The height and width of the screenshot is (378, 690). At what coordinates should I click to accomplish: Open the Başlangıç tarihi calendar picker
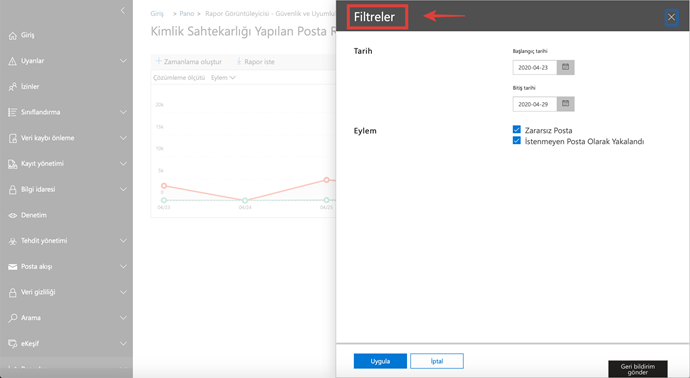pos(565,67)
